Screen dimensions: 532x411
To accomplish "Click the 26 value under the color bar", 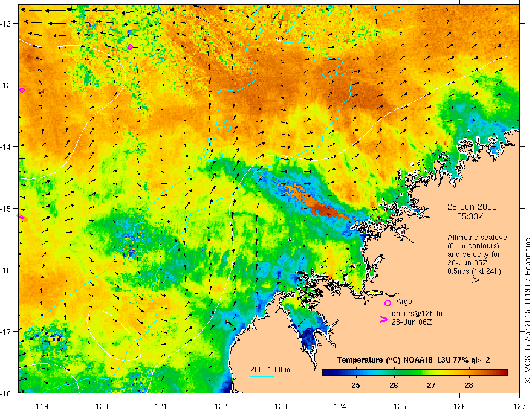I will pyautogui.click(x=394, y=386).
